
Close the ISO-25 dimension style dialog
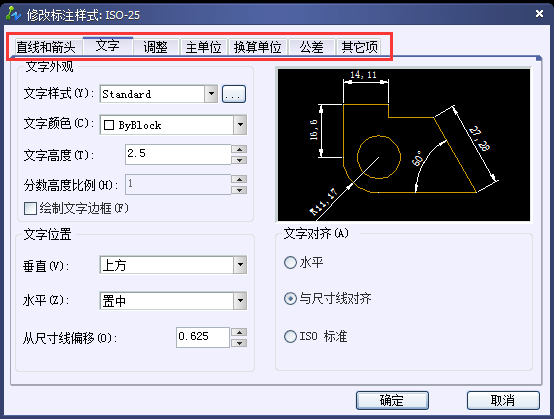pos(539,14)
